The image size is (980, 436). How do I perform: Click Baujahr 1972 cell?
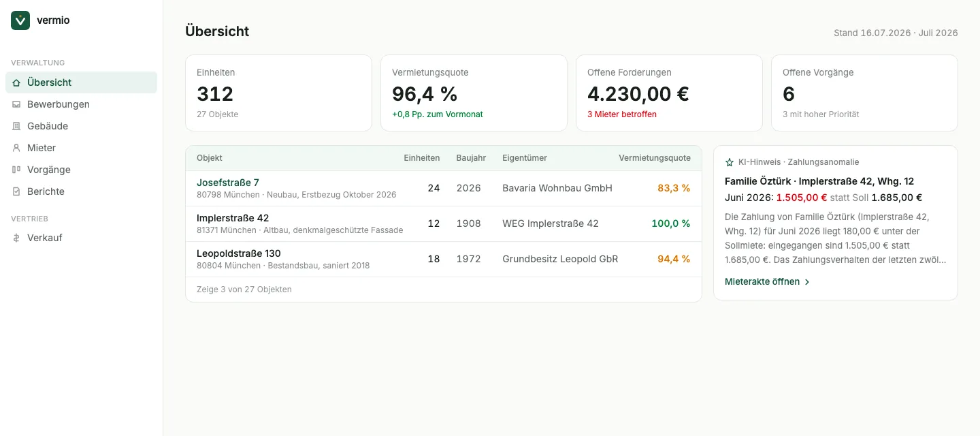tap(469, 259)
